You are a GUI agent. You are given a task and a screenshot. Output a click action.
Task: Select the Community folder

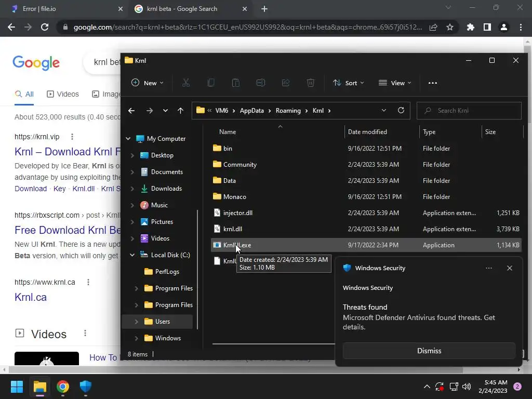[x=366, y=165]
